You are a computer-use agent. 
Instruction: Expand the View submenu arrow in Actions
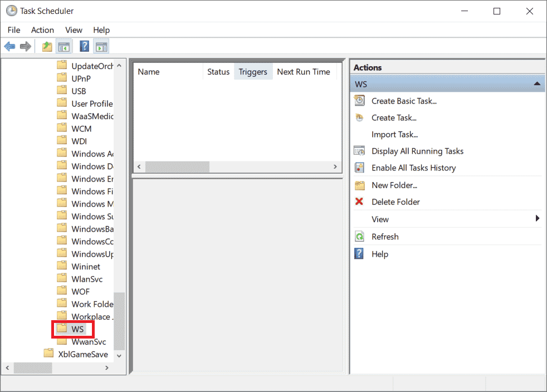pos(537,218)
